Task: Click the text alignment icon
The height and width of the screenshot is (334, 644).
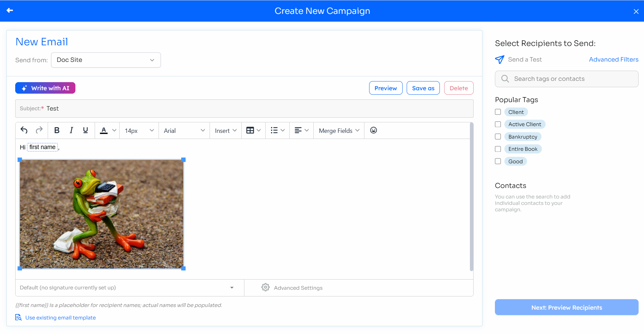Action: [298, 130]
